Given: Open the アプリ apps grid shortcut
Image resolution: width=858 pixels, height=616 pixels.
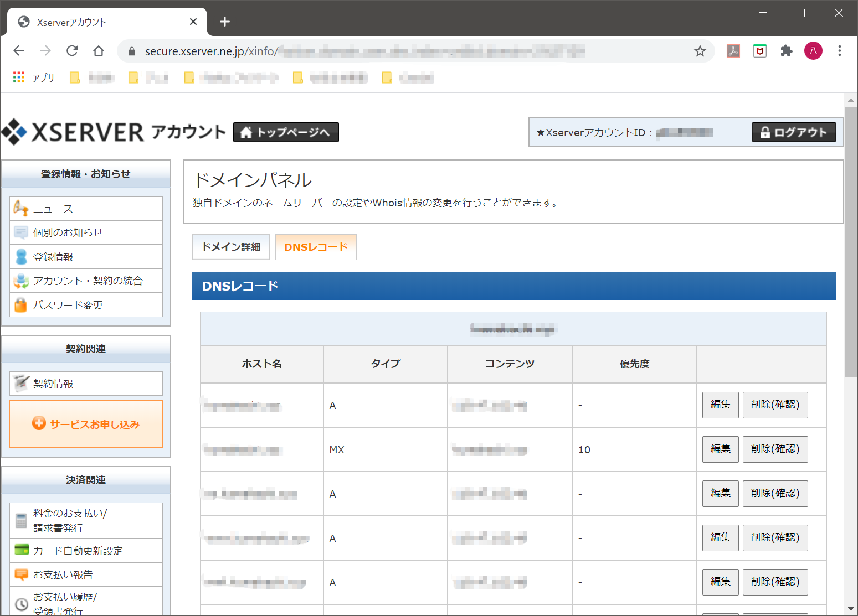Looking at the screenshot, I should point(34,77).
